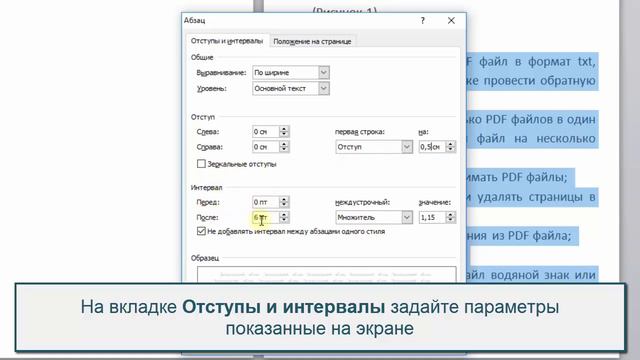Click document text 'из PDF файла;'

[x=531, y=236]
